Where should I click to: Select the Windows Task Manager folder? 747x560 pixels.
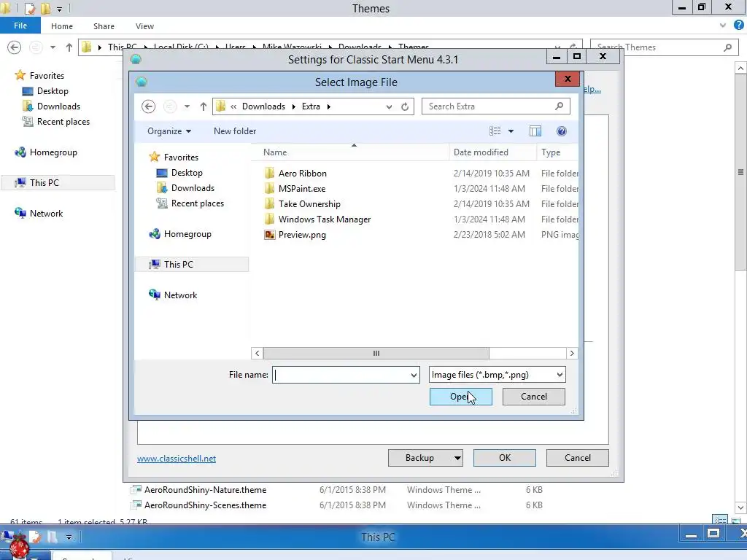click(325, 219)
